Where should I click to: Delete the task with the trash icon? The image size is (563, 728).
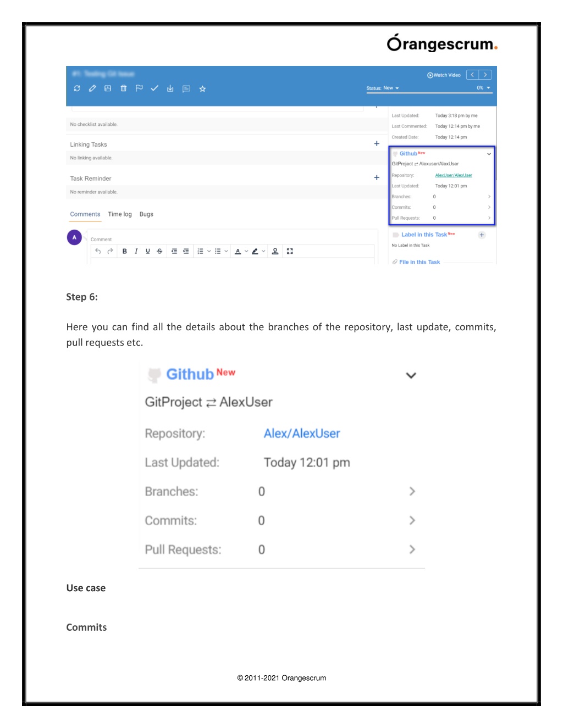[x=124, y=88]
